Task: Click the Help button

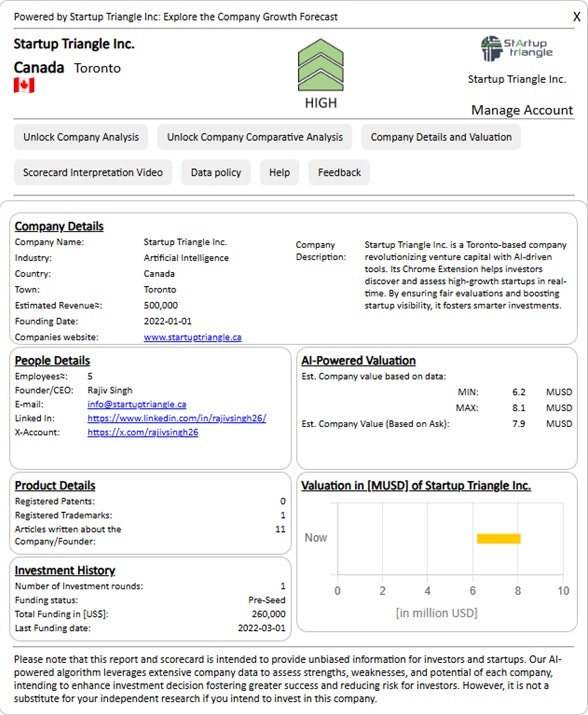Action: pos(279,172)
